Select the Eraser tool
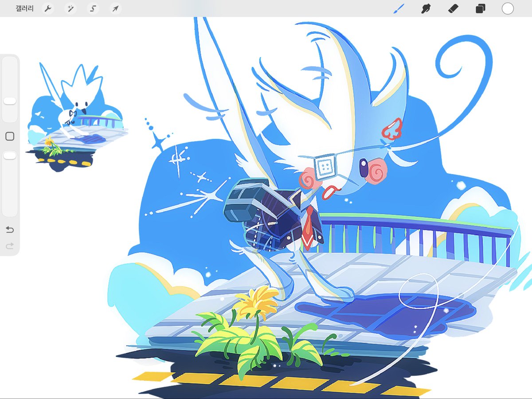 453,8
